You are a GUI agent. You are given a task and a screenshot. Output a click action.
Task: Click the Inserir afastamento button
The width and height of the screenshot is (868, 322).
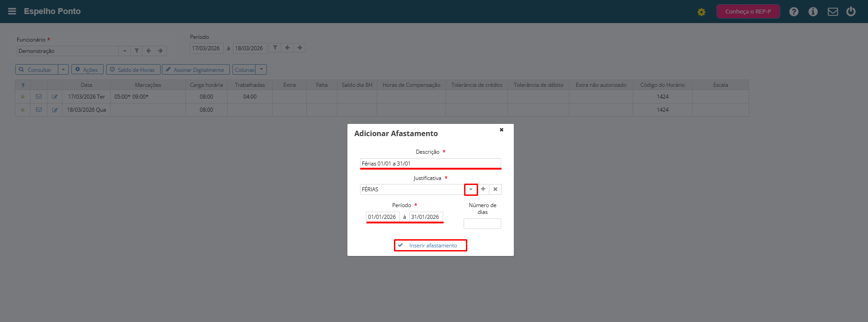pos(431,245)
